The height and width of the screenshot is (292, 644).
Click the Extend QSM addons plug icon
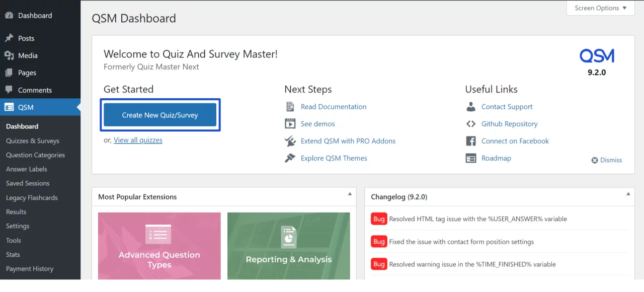coord(290,141)
